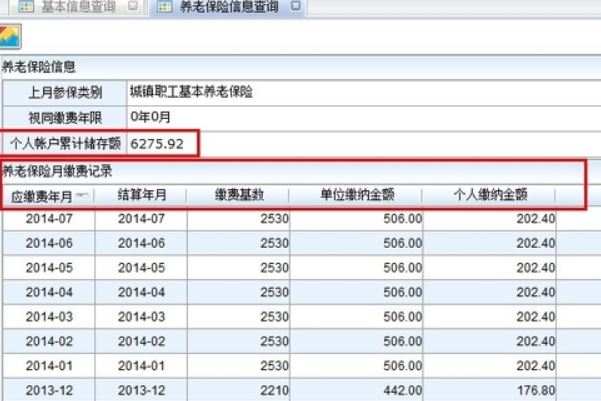Viewport: 601px width, 401px height.
Task: Select the 2014-02 应缴费年月 cell
Action: pyautogui.click(x=49, y=342)
